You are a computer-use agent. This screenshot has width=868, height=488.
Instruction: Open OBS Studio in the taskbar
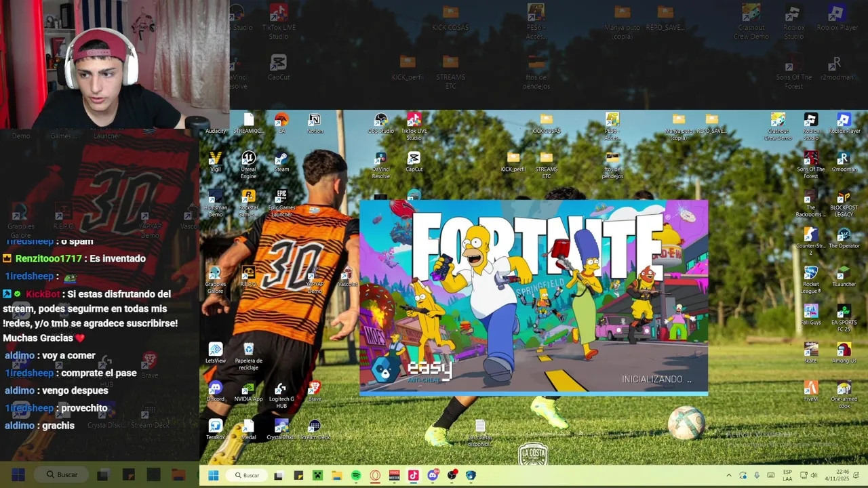[x=452, y=476]
